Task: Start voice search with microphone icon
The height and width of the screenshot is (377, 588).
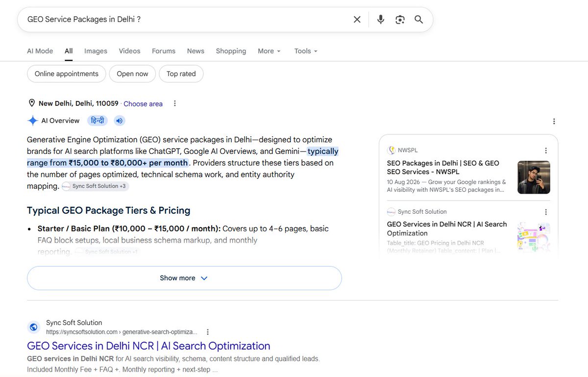Action: coord(380,20)
